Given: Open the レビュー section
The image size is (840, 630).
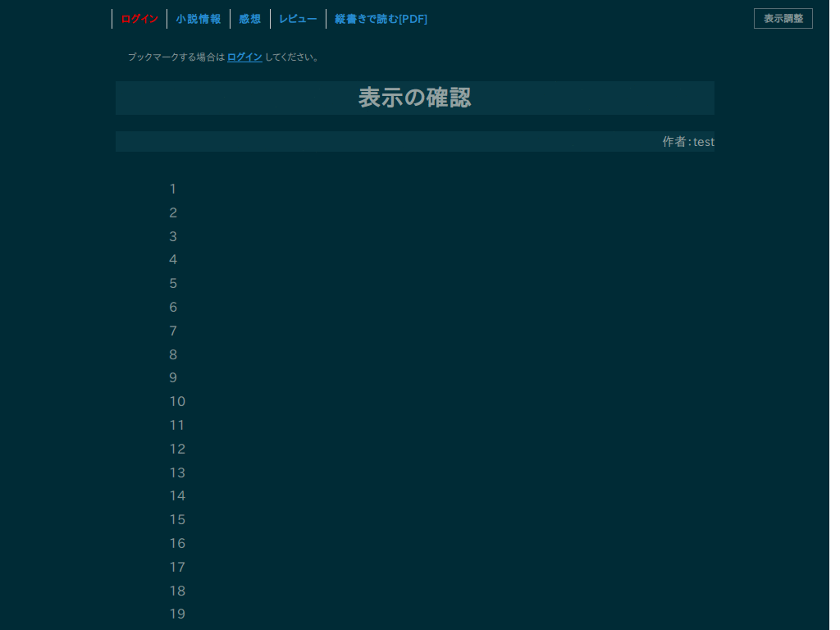Looking at the screenshot, I should (297, 18).
